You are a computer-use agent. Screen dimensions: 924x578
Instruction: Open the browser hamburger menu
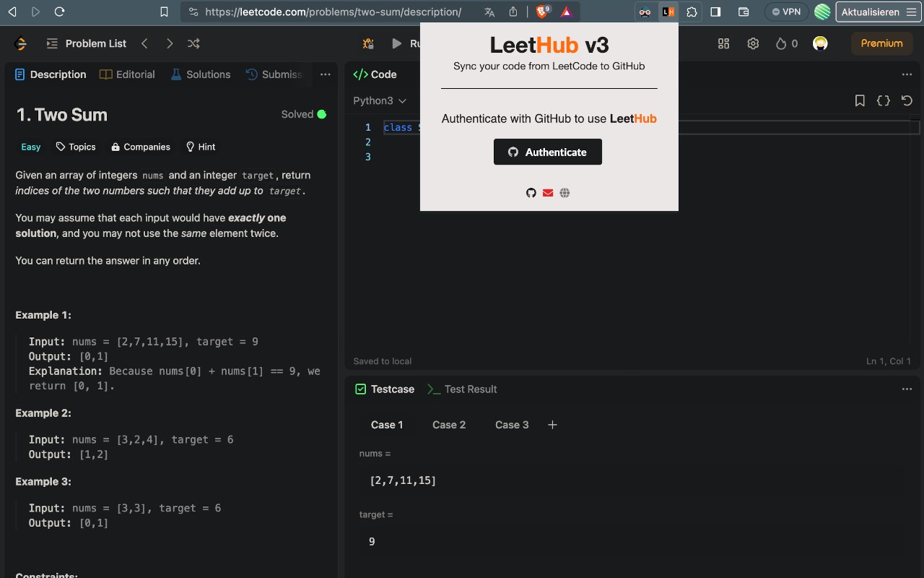(x=911, y=12)
